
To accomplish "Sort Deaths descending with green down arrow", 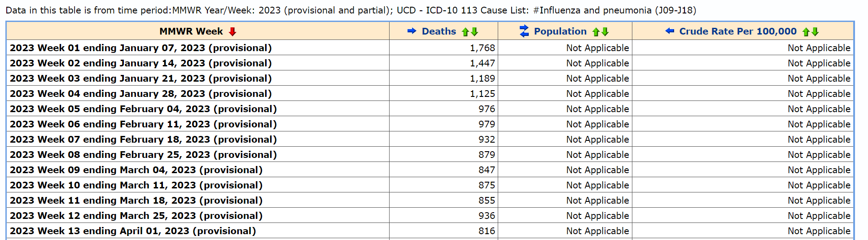I will tap(474, 32).
